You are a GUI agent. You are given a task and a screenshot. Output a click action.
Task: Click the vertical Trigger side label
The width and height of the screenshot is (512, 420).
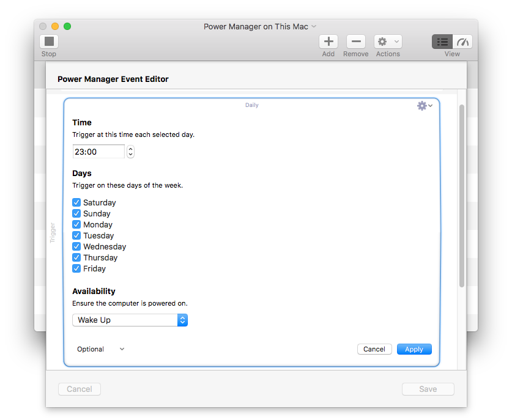[x=53, y=233]
